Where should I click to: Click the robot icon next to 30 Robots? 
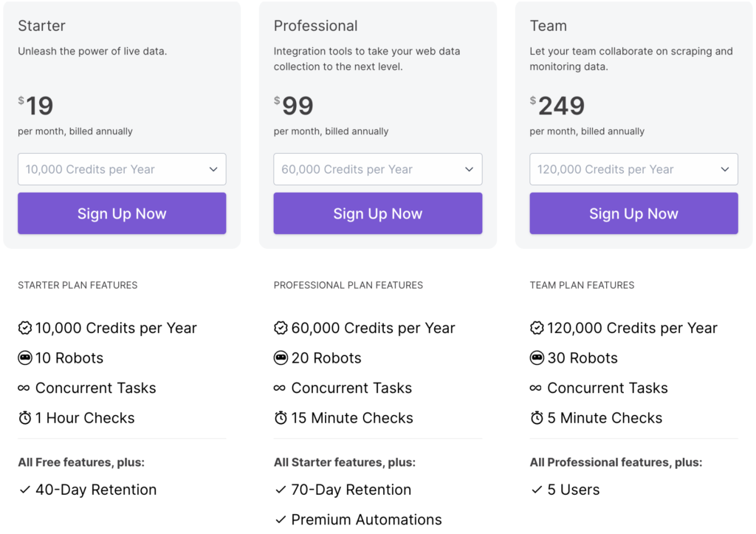click(x=537, y=357)
